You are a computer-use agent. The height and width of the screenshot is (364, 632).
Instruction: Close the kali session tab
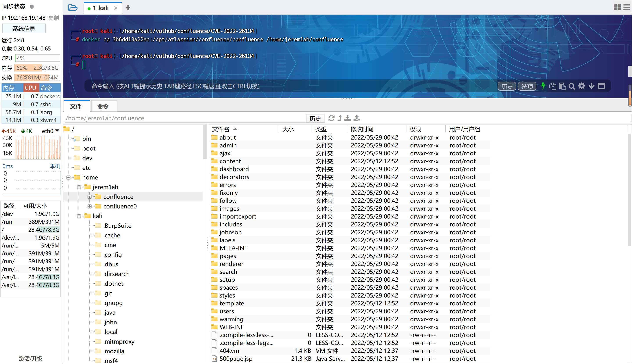coord(116,8)
